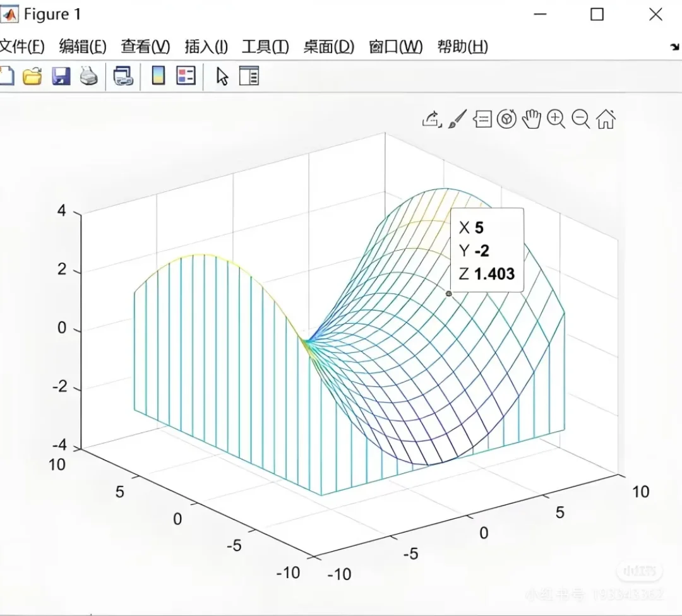The height and width of the screenshot is (616, 682).
Task: Enable Edit Plot arrow mode
Action: coord(222,76)
